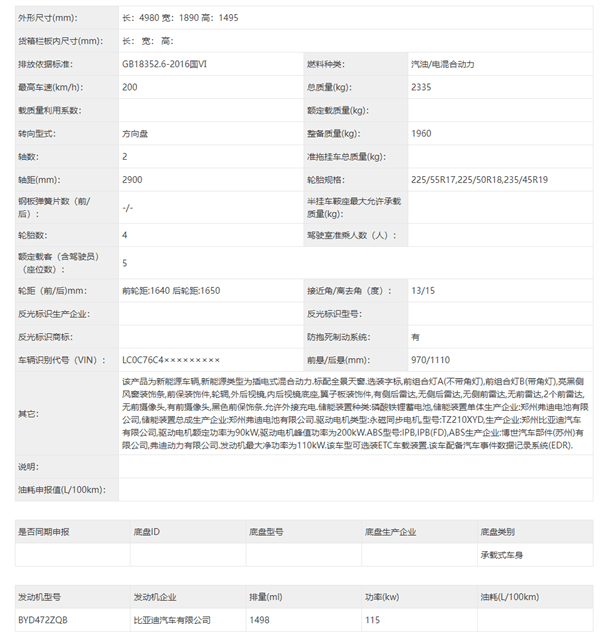Click the fuel type value 汽油/电混合动力

click(x=442, y=64)
